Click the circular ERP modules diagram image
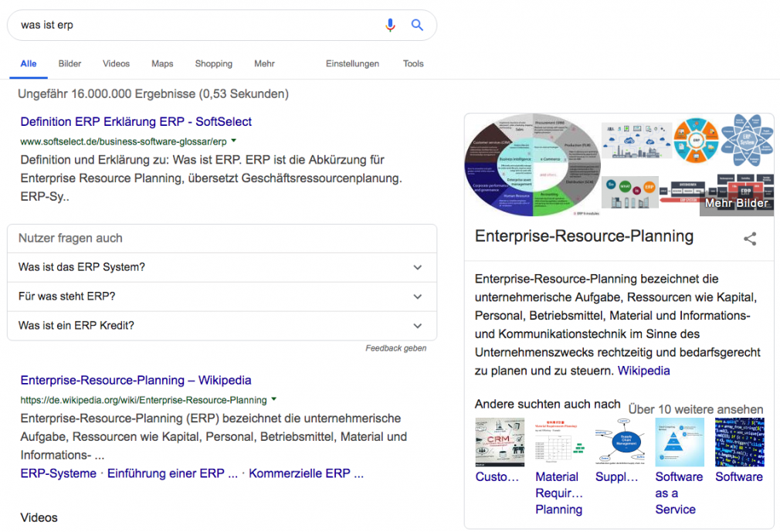Image resolution: width=780 pixels, height=532 pixels. 532,165
